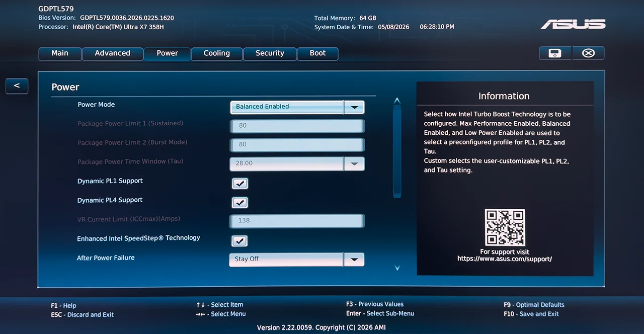Click the Version 2.22.0059 copyright text

click(x=321, y=327)
